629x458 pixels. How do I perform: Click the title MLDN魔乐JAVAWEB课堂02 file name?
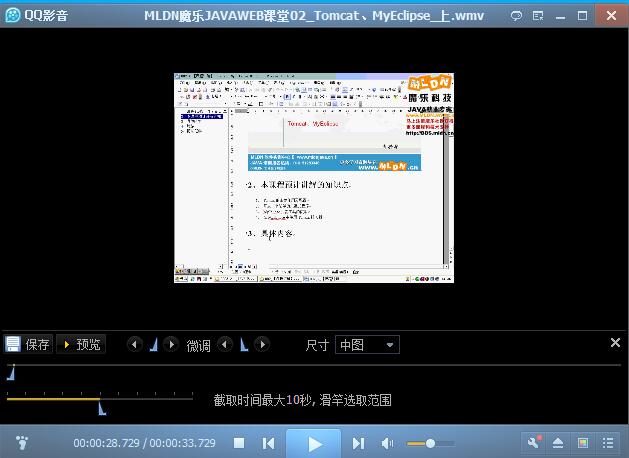tap(314, 16)
